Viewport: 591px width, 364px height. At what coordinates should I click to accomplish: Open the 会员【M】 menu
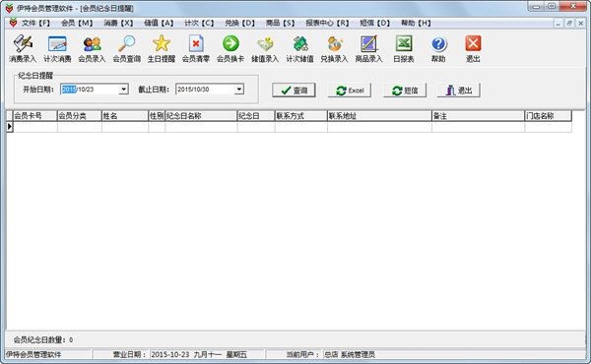coord(77,23)
